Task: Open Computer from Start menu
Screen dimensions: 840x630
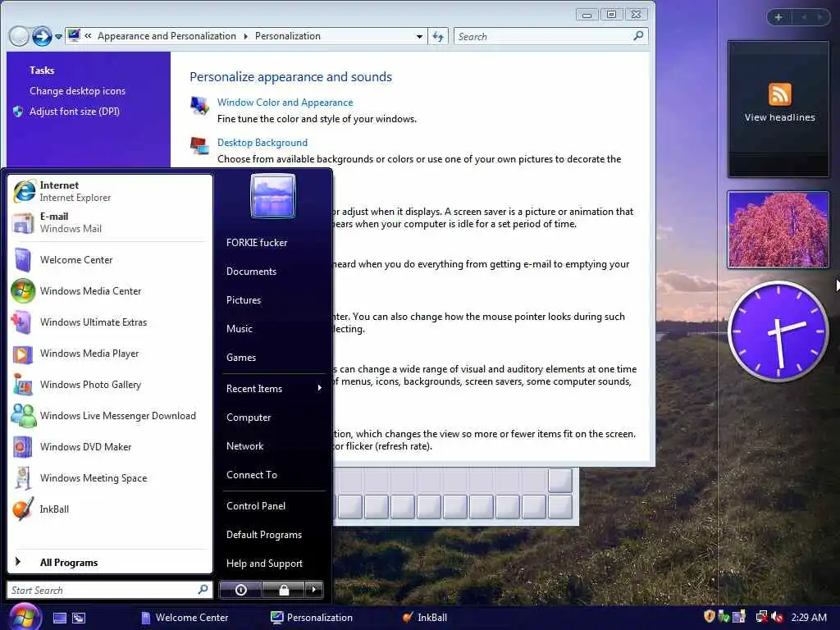Action: coord(249,418)
